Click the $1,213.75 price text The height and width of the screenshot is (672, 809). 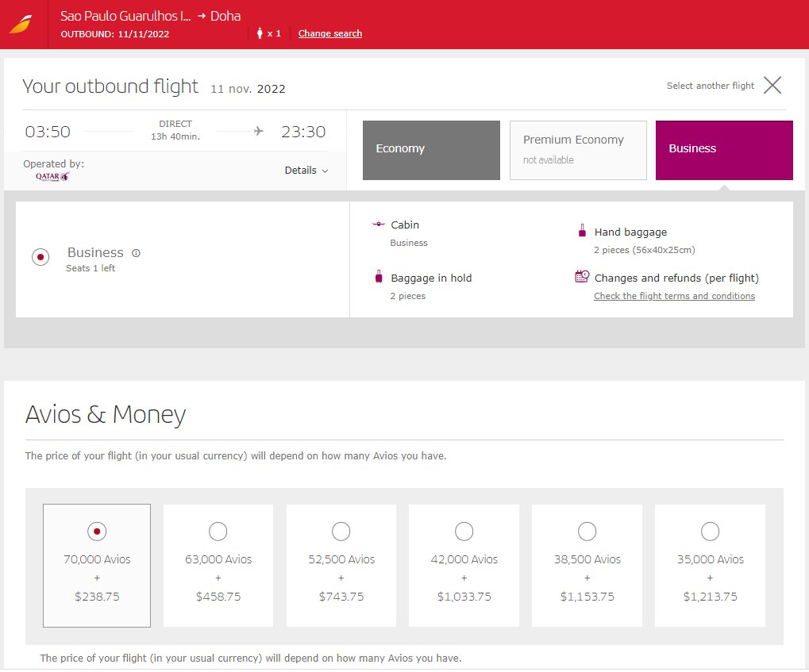[x=710, y=597]
